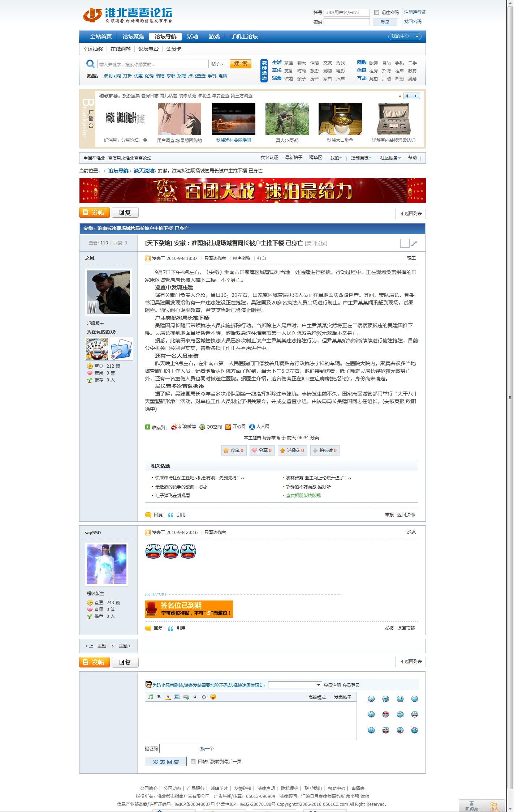Switch to the 游戏 navigation tab
514x812 pixels.
click(214, 37)
